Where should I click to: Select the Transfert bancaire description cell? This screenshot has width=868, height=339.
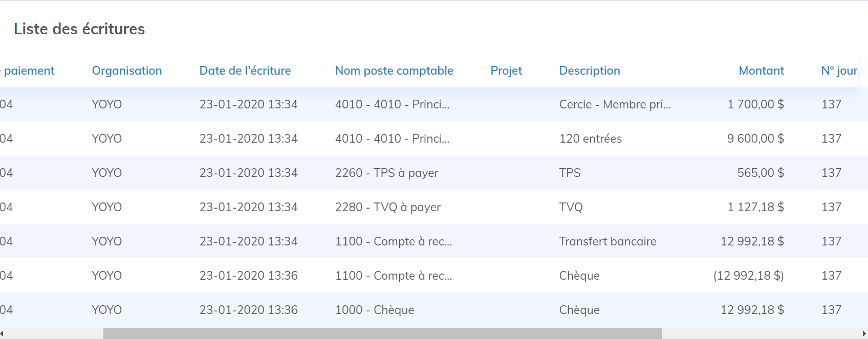607,241
